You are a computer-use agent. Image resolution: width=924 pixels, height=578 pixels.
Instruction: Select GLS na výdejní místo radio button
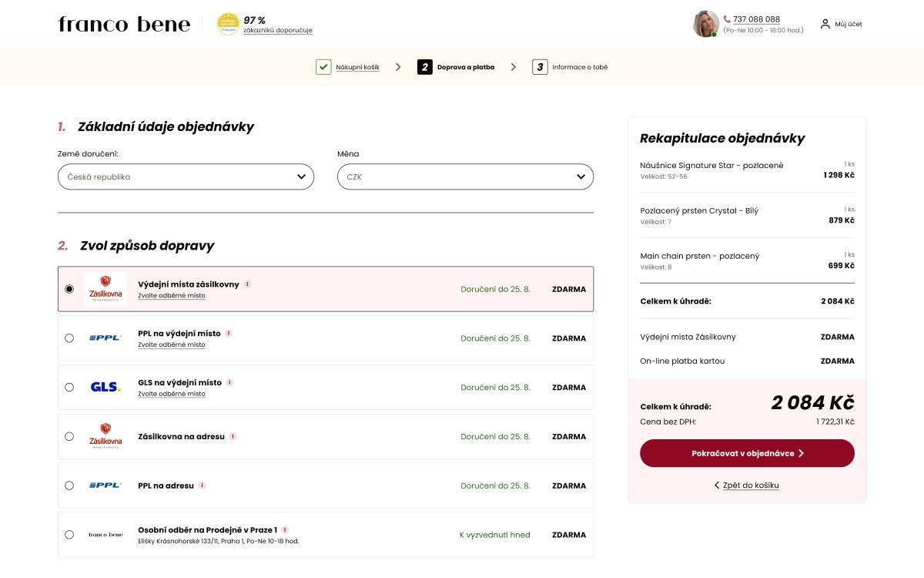69,387
